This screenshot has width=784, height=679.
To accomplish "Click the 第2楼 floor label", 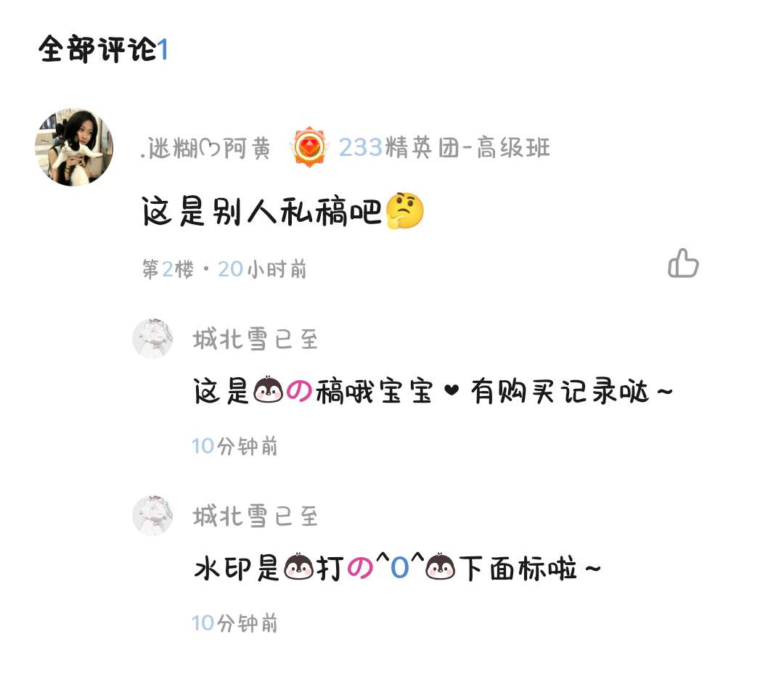I will [168, 269].
